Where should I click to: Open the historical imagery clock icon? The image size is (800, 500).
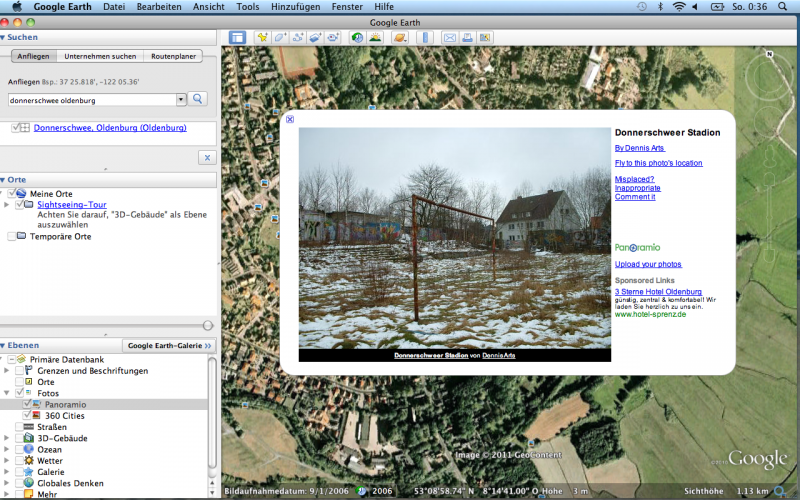point(357,38)
